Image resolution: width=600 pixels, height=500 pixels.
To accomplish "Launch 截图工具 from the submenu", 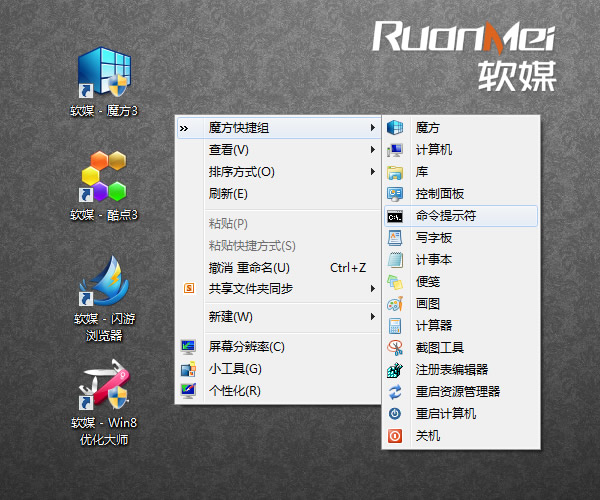I will click(x=461, y=347).
